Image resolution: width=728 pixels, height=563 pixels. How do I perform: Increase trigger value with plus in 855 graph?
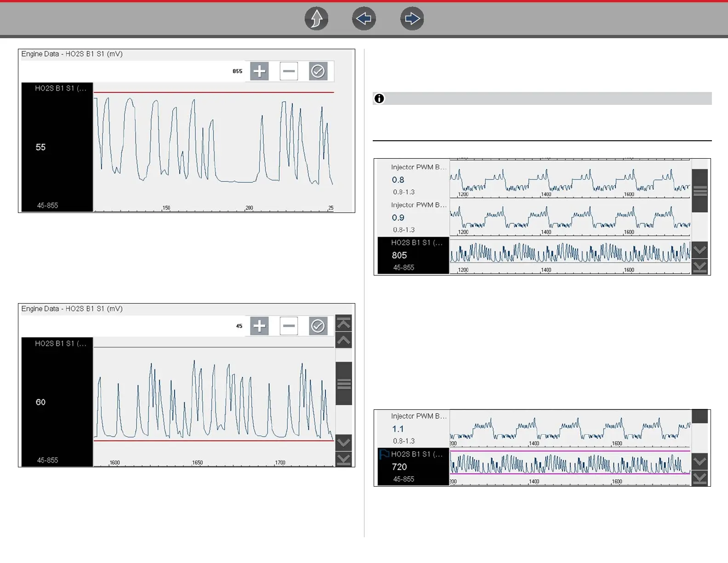259,71
